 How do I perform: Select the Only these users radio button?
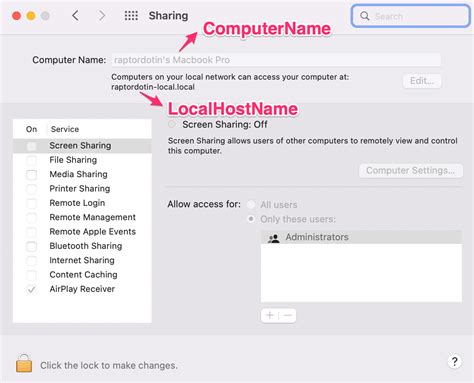click(x=251, y=219)
